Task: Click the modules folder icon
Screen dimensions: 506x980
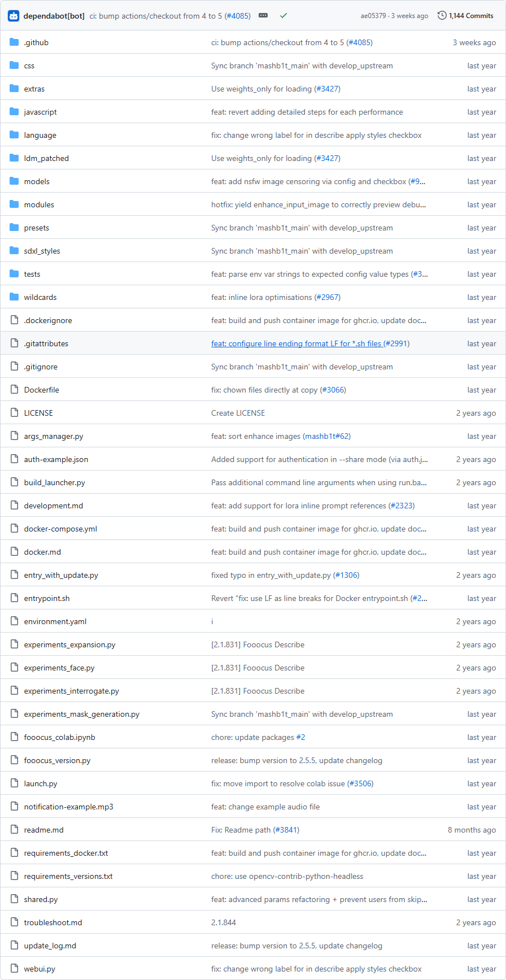Action: (x=14, y=204)
